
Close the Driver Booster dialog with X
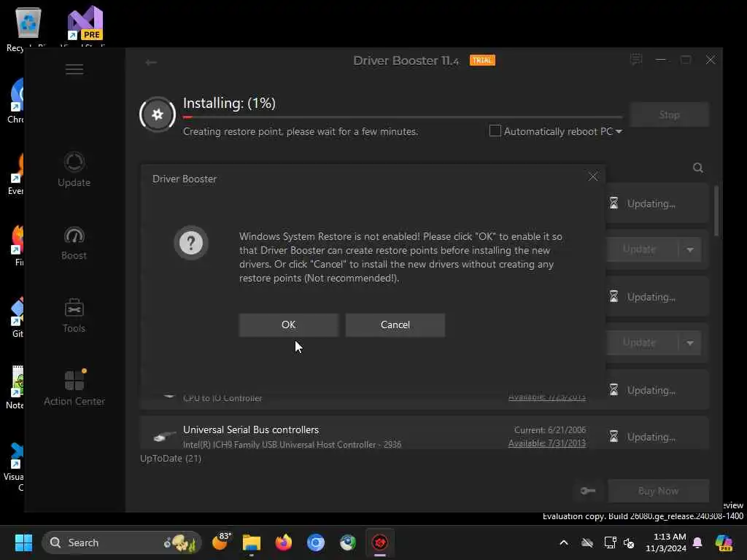592,176
